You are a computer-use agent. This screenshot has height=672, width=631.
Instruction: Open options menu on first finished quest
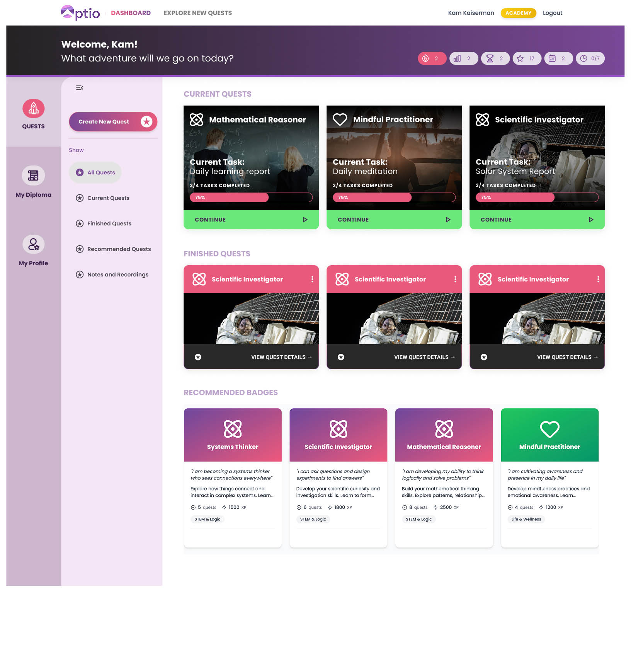(312, 279)
